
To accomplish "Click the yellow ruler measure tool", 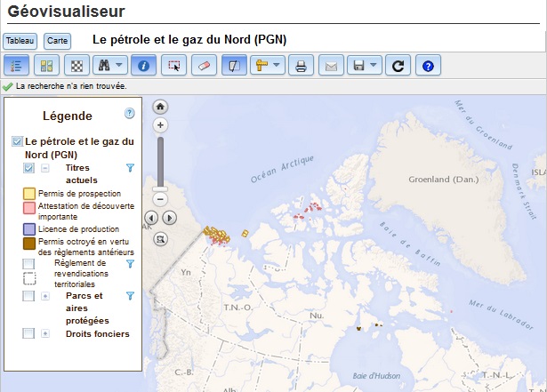I will coord(261,65).
